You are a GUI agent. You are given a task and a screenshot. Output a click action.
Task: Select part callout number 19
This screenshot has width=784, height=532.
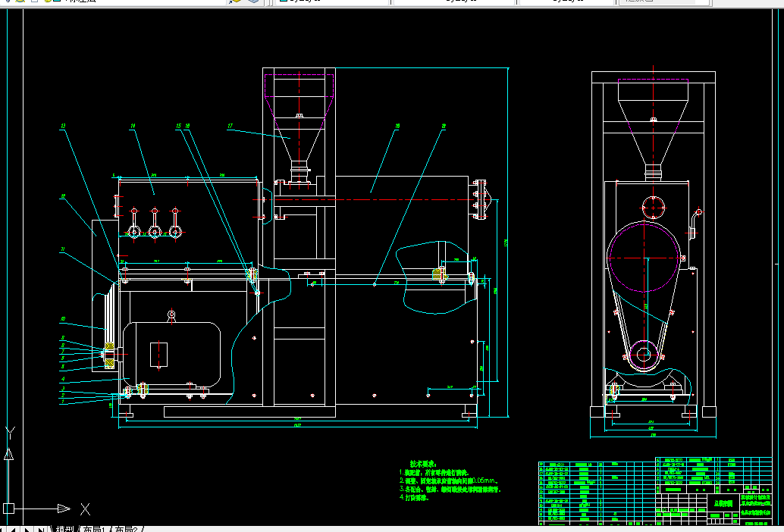[444, 127]
